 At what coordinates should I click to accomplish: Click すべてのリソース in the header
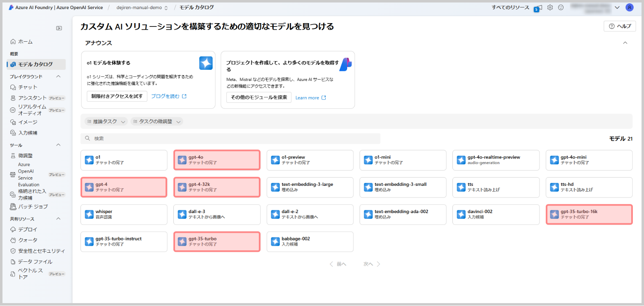pyautogui.click(x=510, y=7)
